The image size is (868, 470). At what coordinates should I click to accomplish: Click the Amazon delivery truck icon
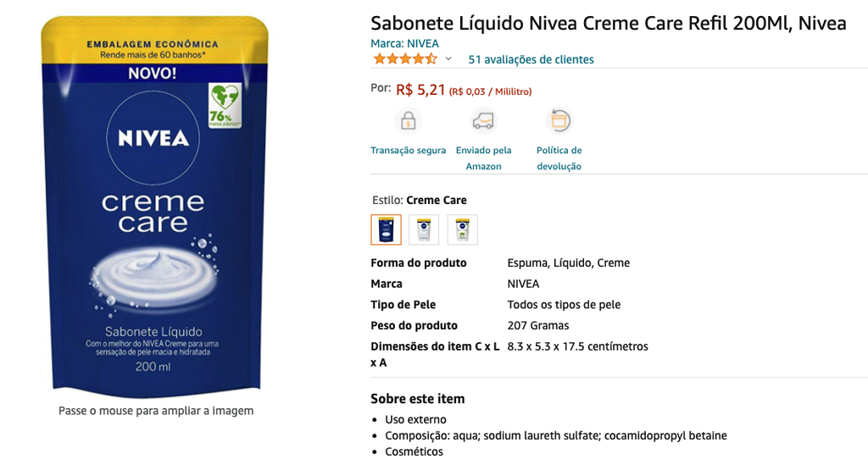point(483,120)
